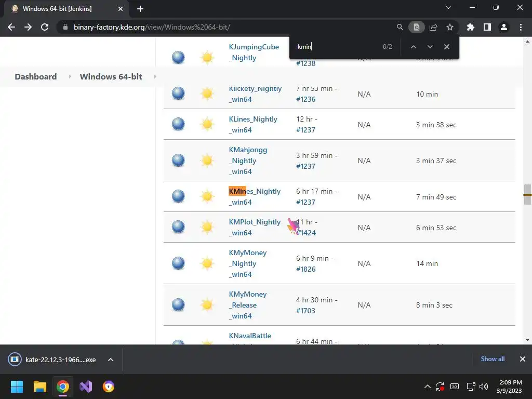Show hidden system tray icons

click(428, 387)
